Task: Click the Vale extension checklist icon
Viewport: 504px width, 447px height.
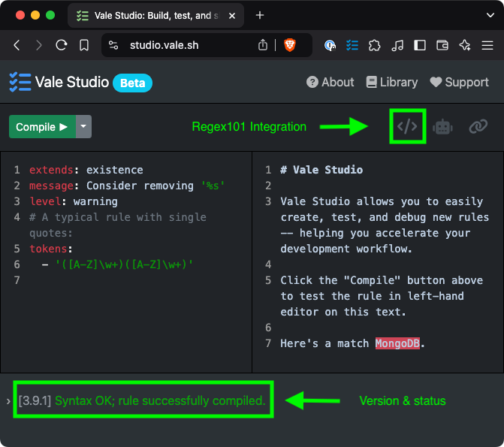Action: [x=352, y=45]
